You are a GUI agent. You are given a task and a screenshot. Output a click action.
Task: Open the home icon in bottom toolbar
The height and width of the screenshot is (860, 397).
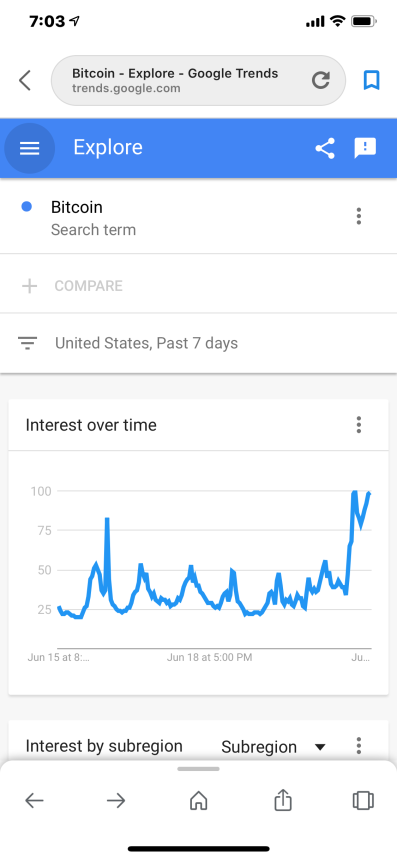198,801
